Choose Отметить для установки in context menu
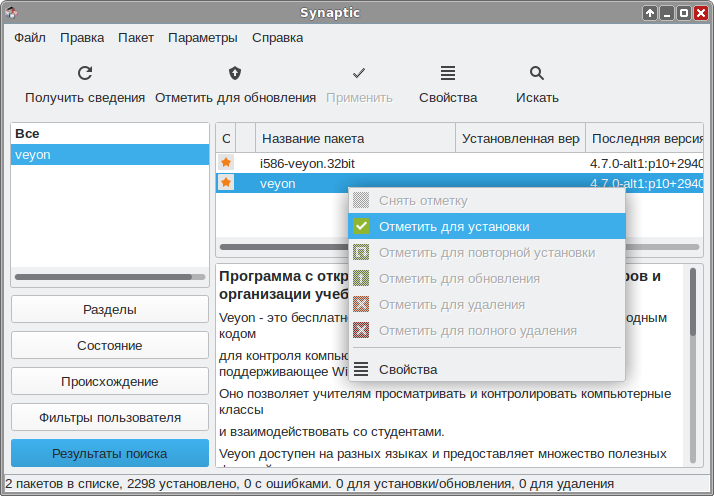The width and height of the screenshot is (714, 496). pyautogui.click(x=487, y=226)
